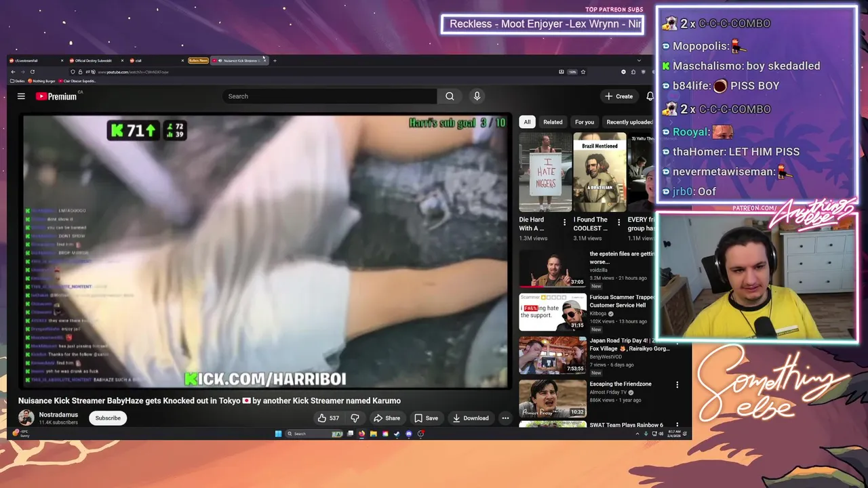Open Die Hard With A video thumbnail
The image size is (868, 488).
point(545,172)
